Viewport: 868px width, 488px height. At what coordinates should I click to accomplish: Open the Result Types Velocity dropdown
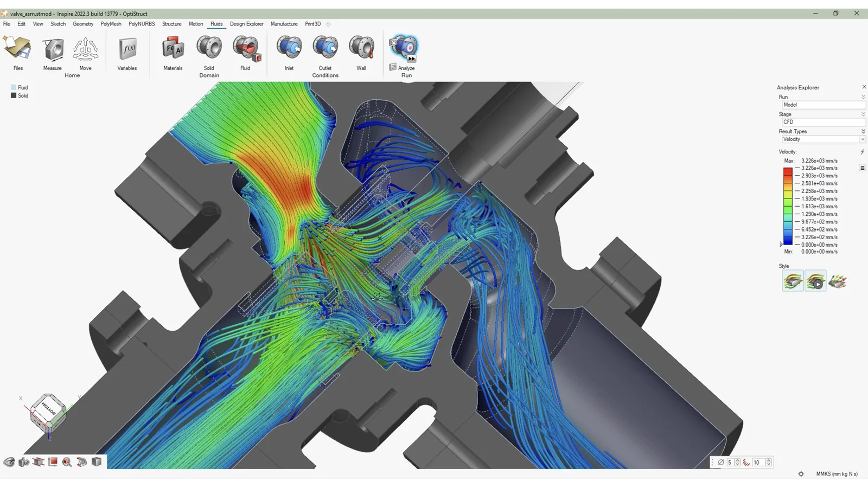click(824, 139)
